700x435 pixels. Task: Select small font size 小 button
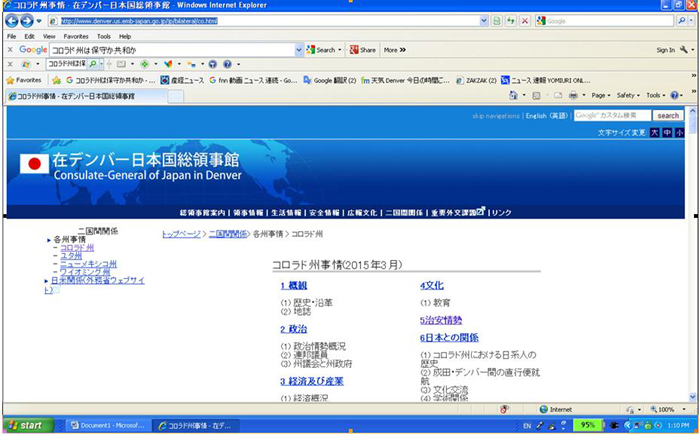click(679, 132)
